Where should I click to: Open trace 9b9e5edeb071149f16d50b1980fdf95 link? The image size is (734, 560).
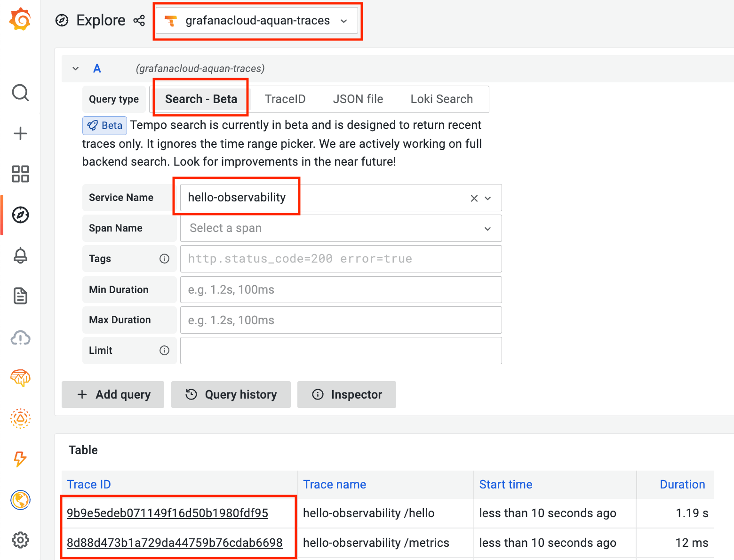168,513
